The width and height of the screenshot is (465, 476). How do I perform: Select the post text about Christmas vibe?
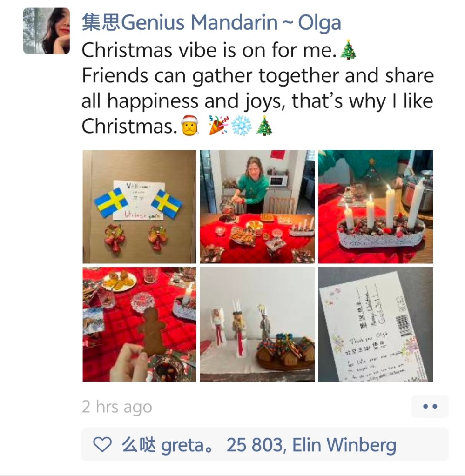point(257,88)
